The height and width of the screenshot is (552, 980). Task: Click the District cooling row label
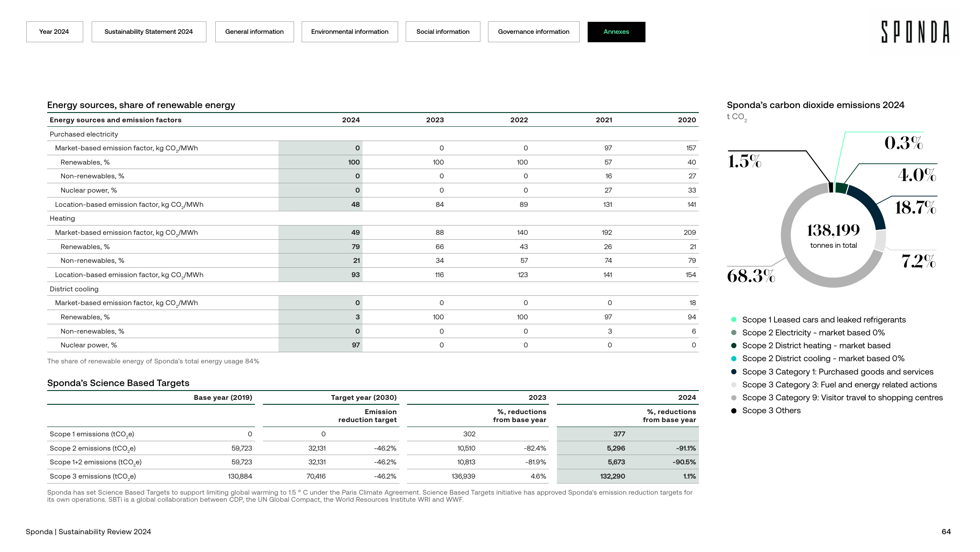coord(74,289)
